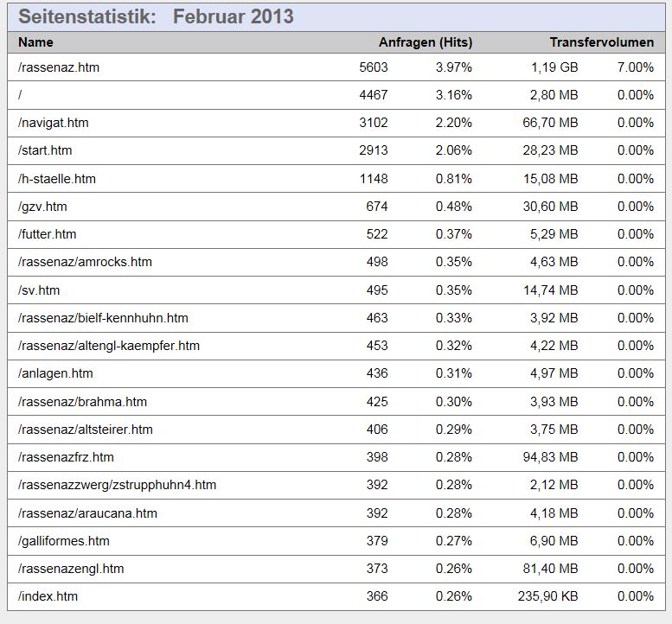Click hit count 425
The image size is (672, 624).
tap(377, 402)
